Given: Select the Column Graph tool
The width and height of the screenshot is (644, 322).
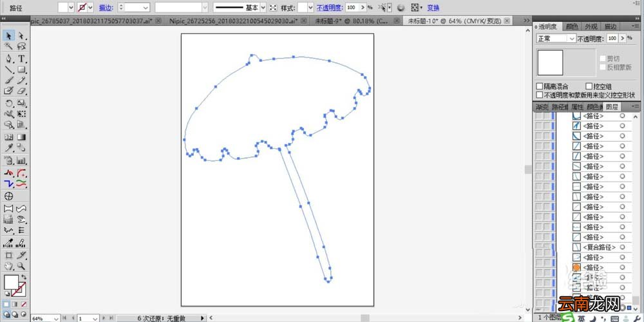Looking at the screenshot, I should click(21, 160).
